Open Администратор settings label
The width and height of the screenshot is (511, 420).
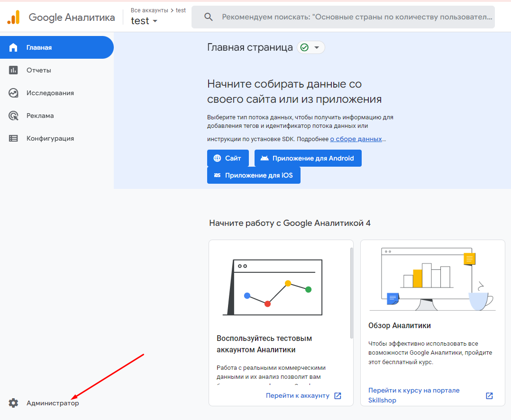click(x=53, y=403)
